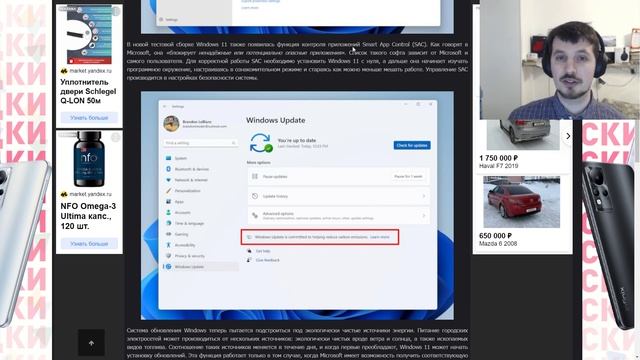Click the 'Privacy & security' shield icon
640x360 pixels.
(x=169, y=256)
